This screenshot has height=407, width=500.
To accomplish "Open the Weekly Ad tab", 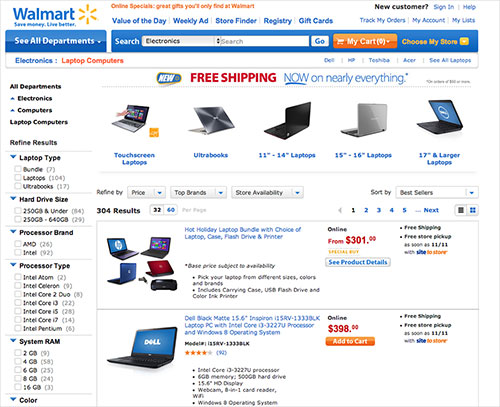I will (191, 21).
